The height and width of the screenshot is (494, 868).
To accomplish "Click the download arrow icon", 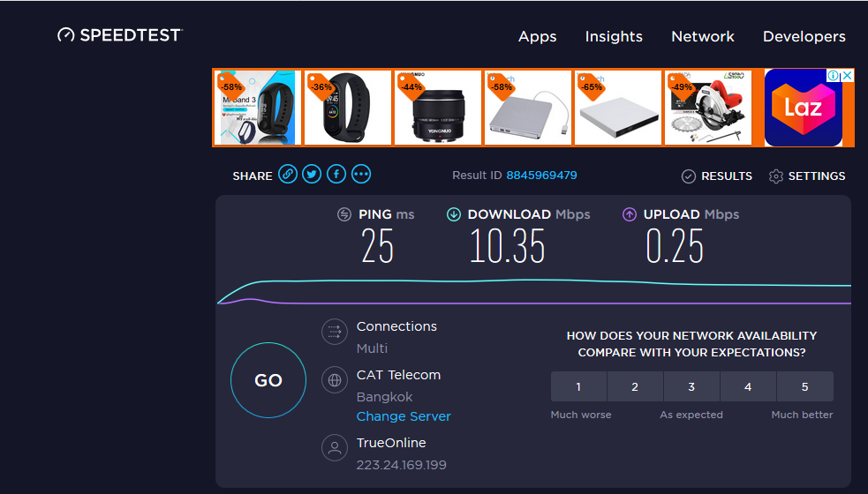I will [x=453, y=214].
